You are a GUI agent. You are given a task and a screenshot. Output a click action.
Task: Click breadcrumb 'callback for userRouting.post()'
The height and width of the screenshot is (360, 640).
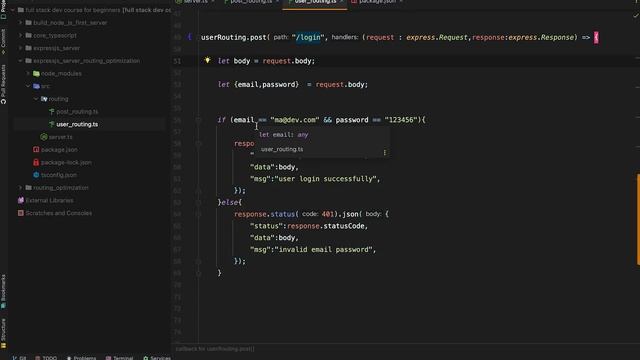[x=215, y=349]
